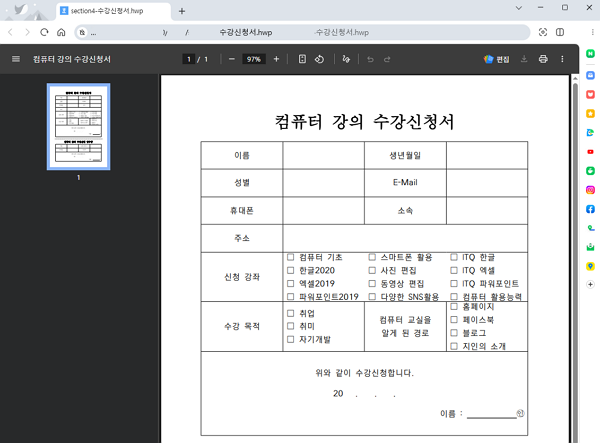Screen dimensions: 600x443
Task: Click the E-Mail table cell
Action: coord(405,183)
